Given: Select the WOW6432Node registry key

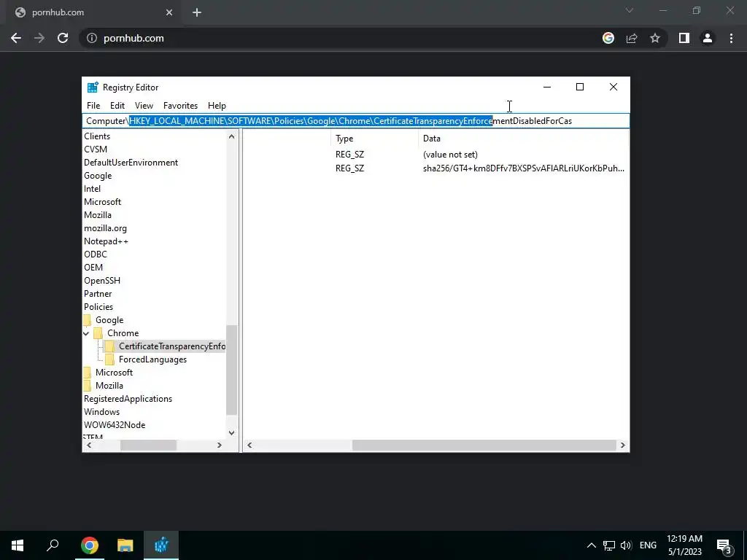Looking at the screenshot, I should click(115, 425).
